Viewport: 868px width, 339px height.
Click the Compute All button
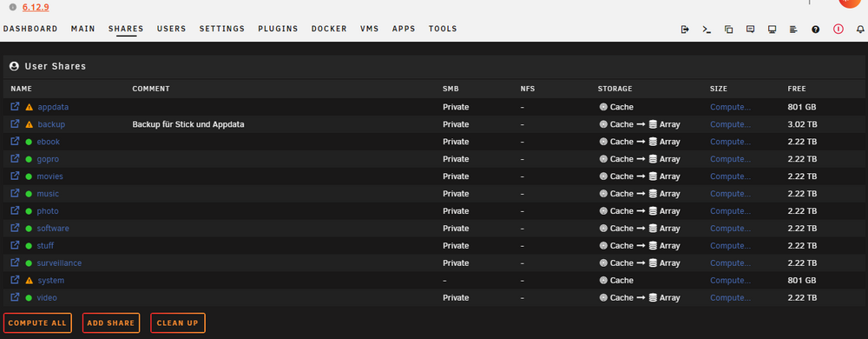click(x=37, y=323)
